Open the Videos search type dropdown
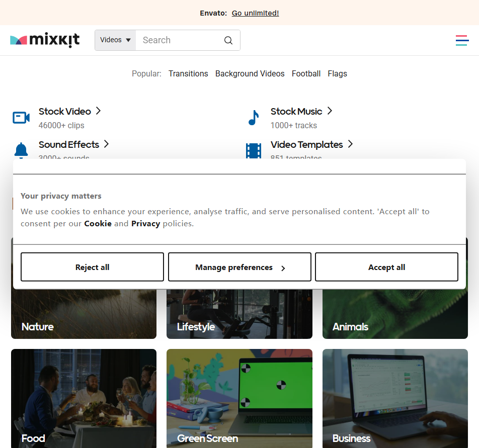 (x=116, y=40)
